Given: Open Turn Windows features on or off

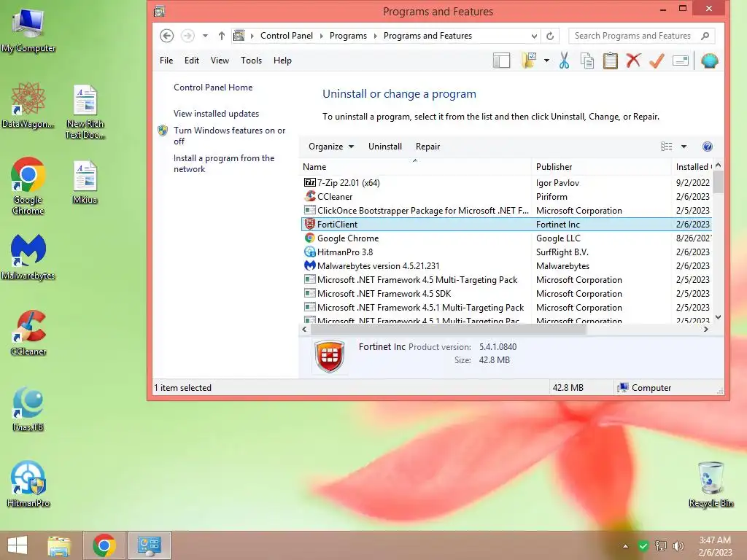Looking at the screenshot, I should pyautogui.click(x=229, y=136).
